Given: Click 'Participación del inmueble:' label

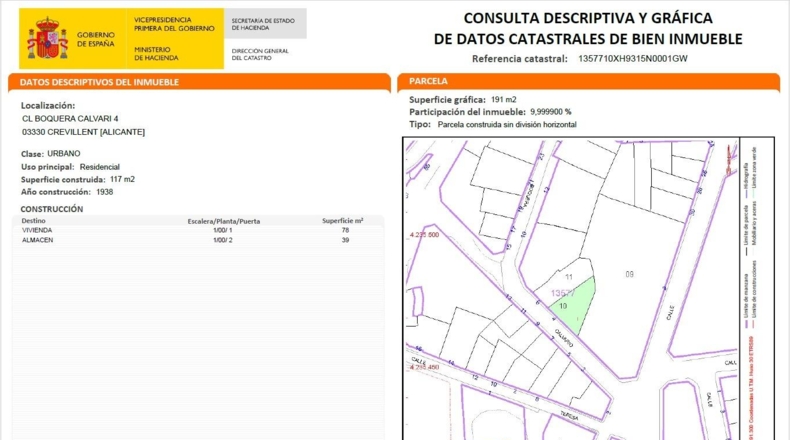Looking at the screenshot, I should point(467,112).
